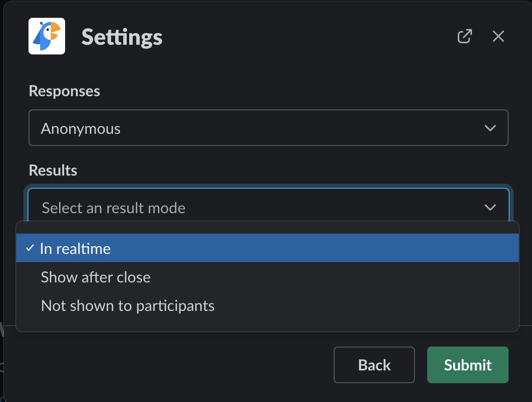Click the Anonymous value text
This screenshot has width=532, height=402.
[81, 129]
